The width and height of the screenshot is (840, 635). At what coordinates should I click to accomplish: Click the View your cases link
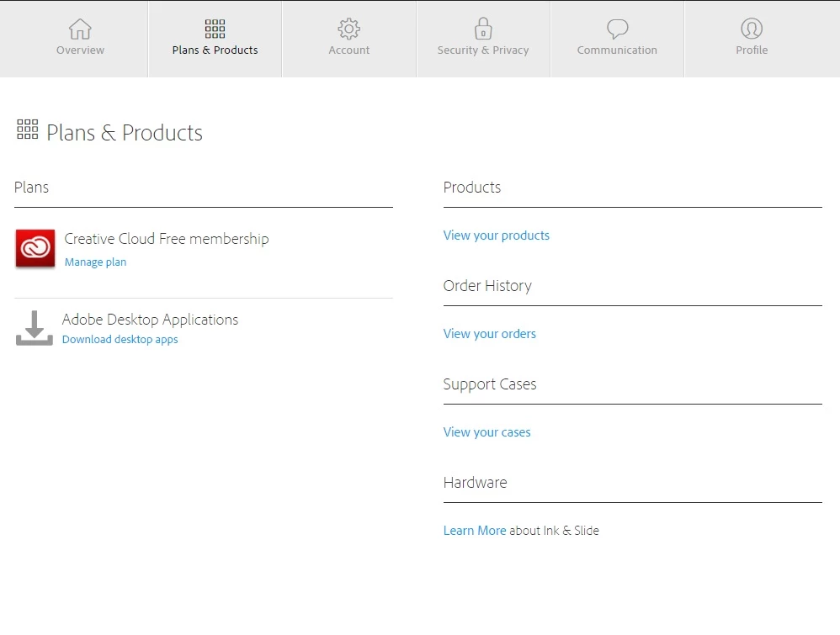pyautogui.click(x=486, y=432)
